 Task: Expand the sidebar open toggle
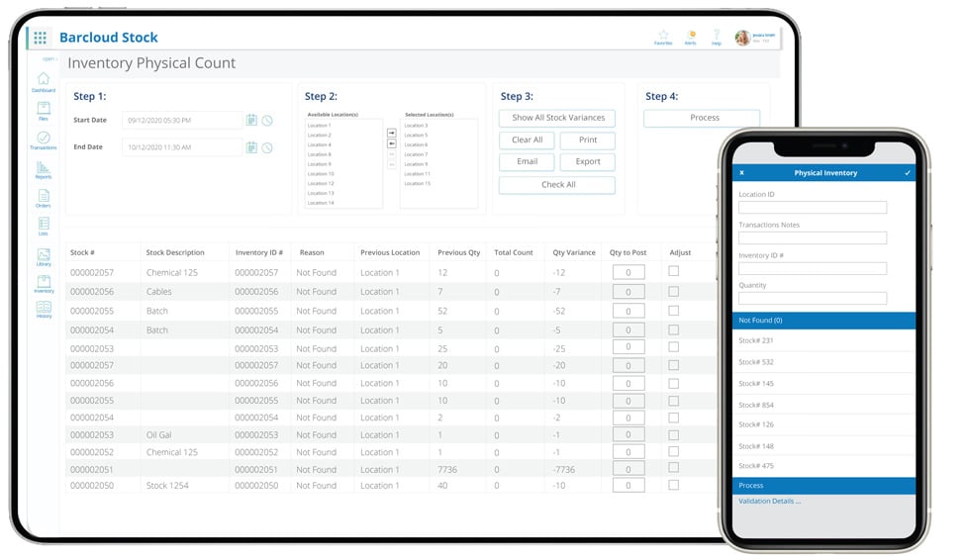click(x=49, y=59)
